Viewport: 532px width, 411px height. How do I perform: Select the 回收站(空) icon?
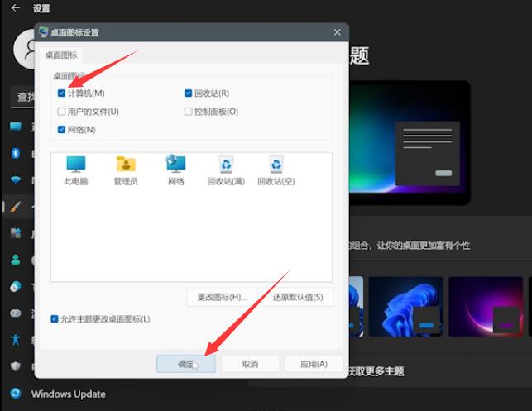[276, 170]
